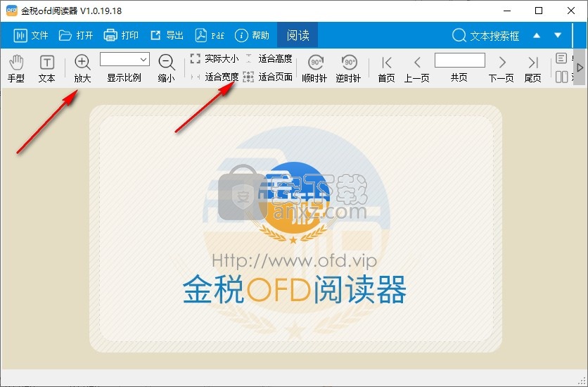Click the 打印 printer icon
Viewport: 588px width, 387px height.
click(110, 35)
